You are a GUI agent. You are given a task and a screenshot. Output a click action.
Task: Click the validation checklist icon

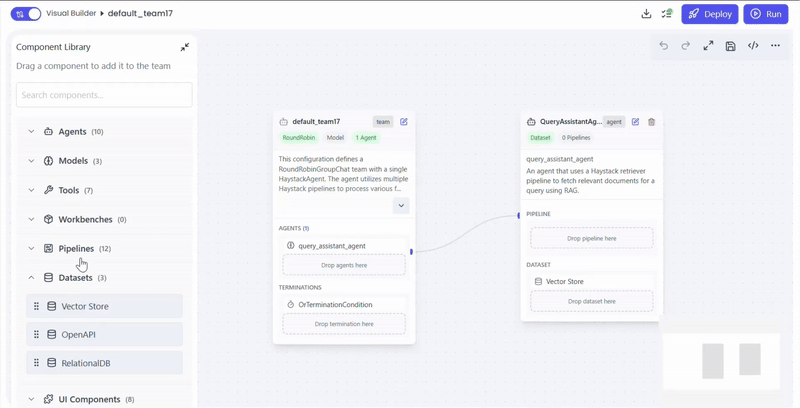[x=667, y=14]
